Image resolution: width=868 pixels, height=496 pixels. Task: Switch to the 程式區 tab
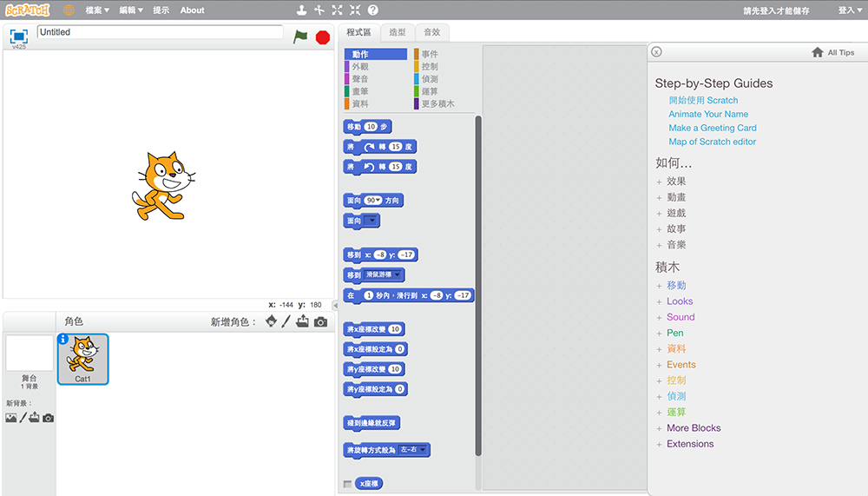(359, 32)
